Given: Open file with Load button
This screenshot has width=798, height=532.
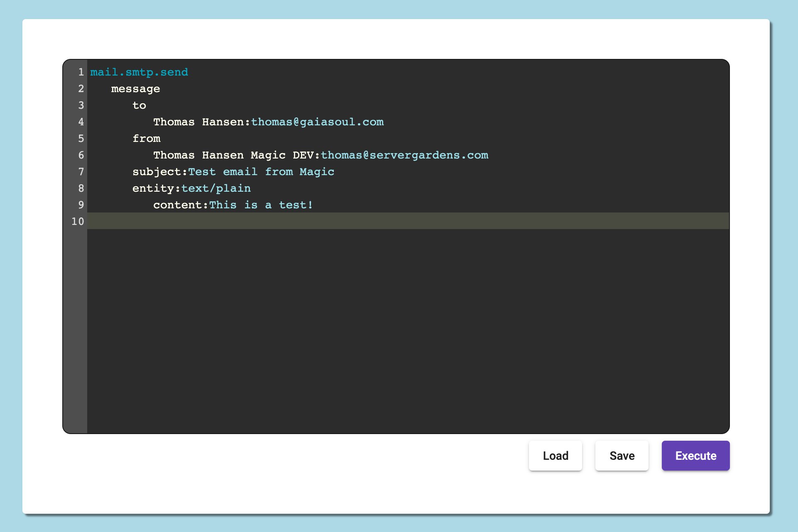Looking at the screenshot, I should [555, 456].
